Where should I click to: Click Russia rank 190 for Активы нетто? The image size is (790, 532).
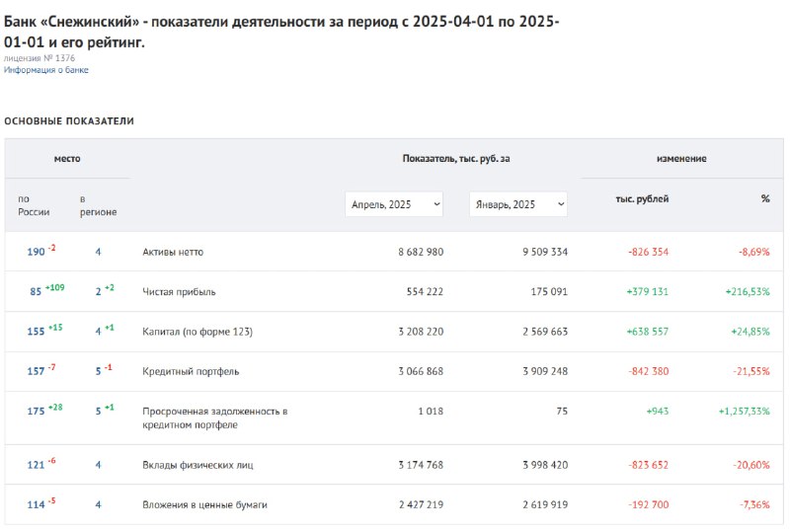(36, 252)
